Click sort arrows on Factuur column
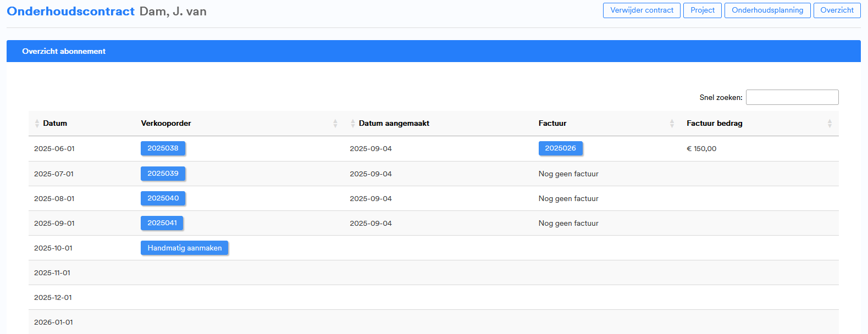Image resolution: width=868 pixels, height=334 pixels. tap(672, 124)
